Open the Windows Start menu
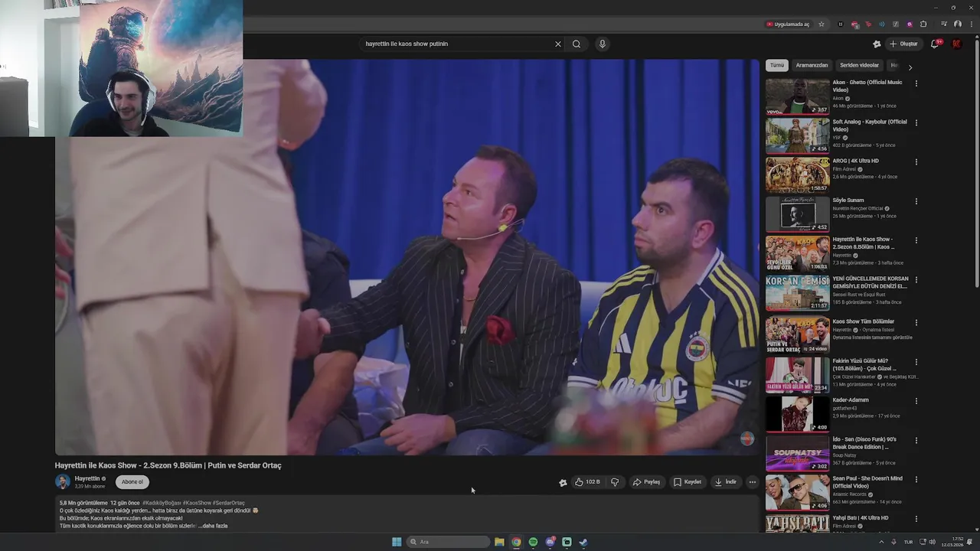 coord(397,542)
